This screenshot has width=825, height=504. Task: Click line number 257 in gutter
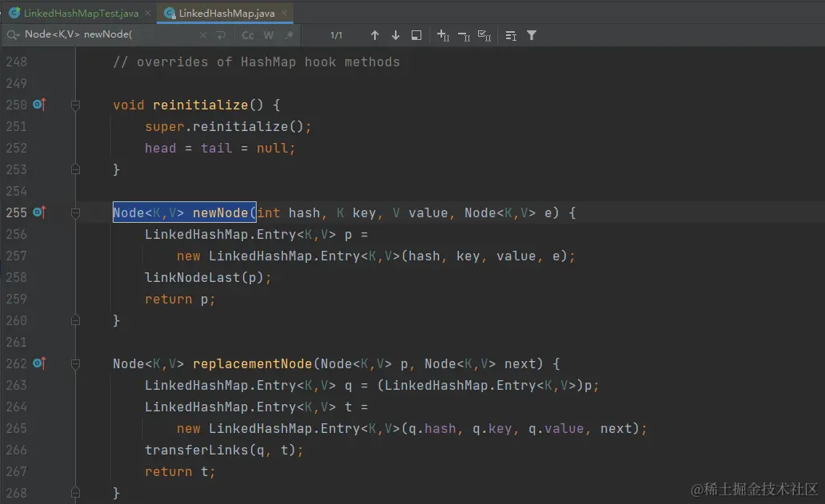click(16, 256)
